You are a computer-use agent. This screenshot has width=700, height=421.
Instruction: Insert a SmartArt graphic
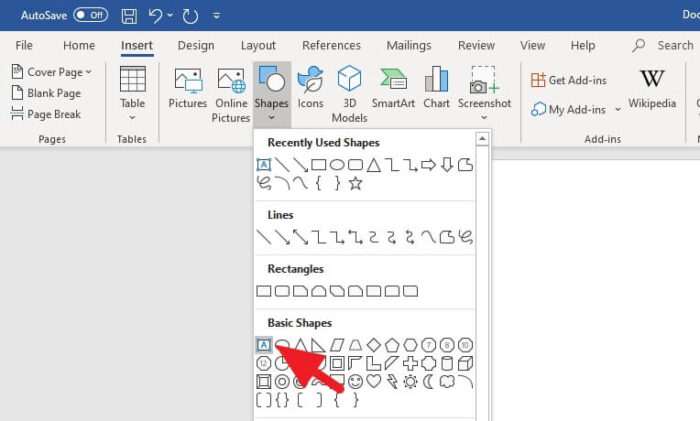coord(393,88)
